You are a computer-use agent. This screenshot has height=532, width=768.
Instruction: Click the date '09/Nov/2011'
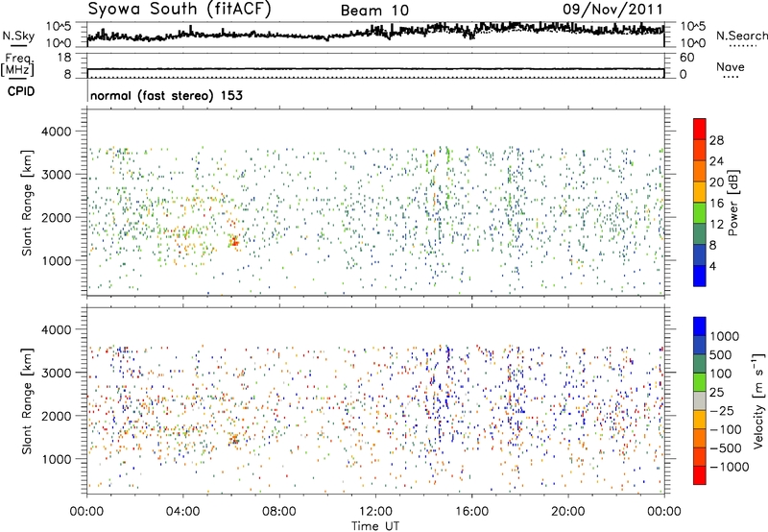click(612, 10)
